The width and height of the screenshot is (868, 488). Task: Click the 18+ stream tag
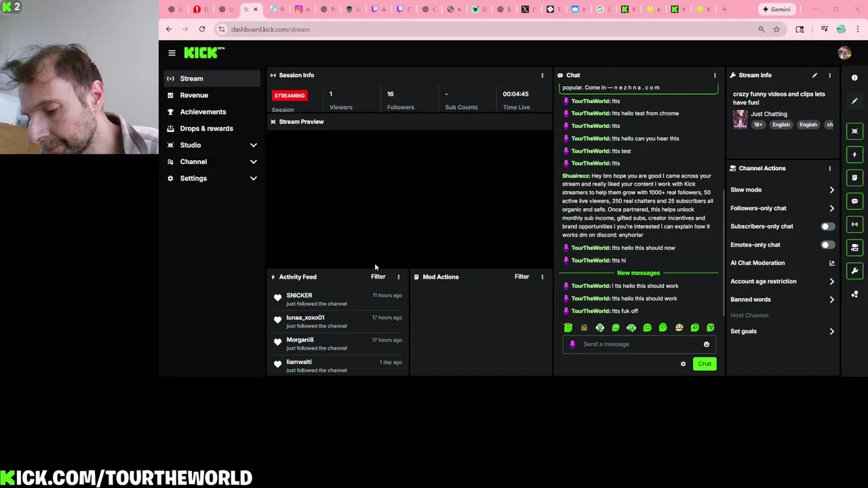758,125
